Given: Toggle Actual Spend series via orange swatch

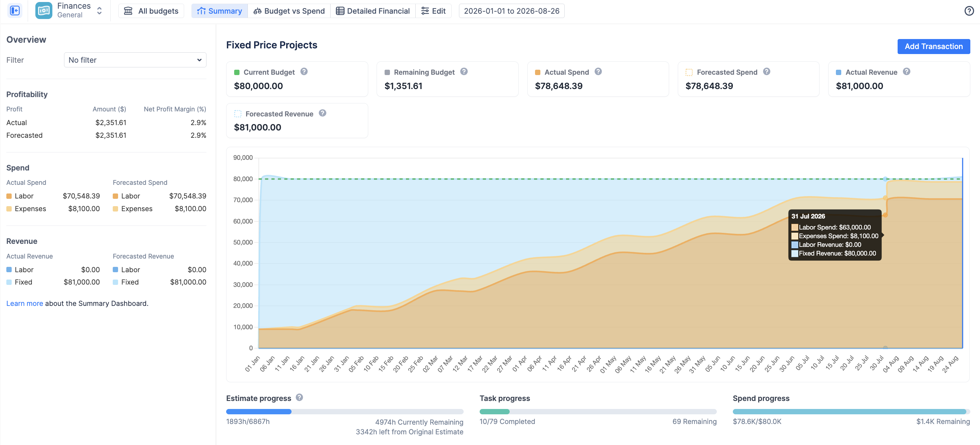Looking at the screenshot, I should 538,72.
